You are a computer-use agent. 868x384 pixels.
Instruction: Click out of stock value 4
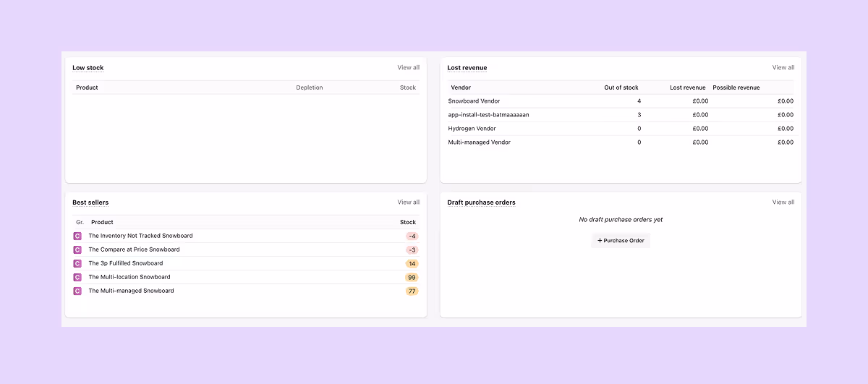639,101
